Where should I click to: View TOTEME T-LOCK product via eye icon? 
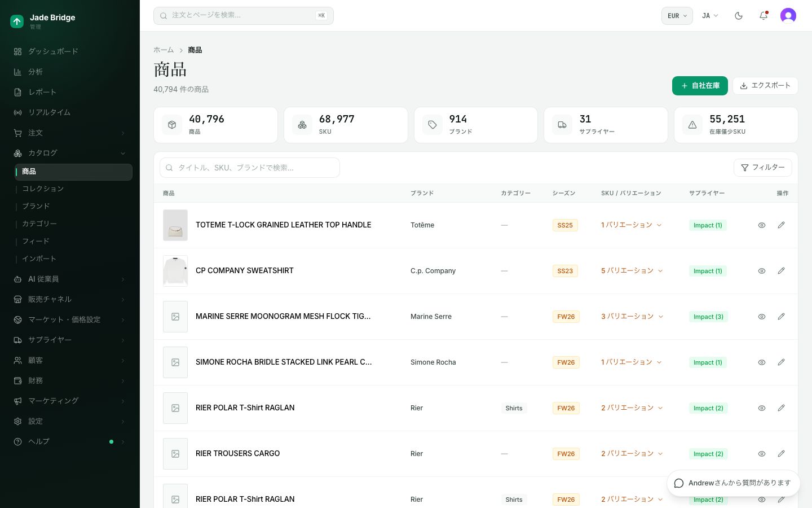(x=761, y=225)
